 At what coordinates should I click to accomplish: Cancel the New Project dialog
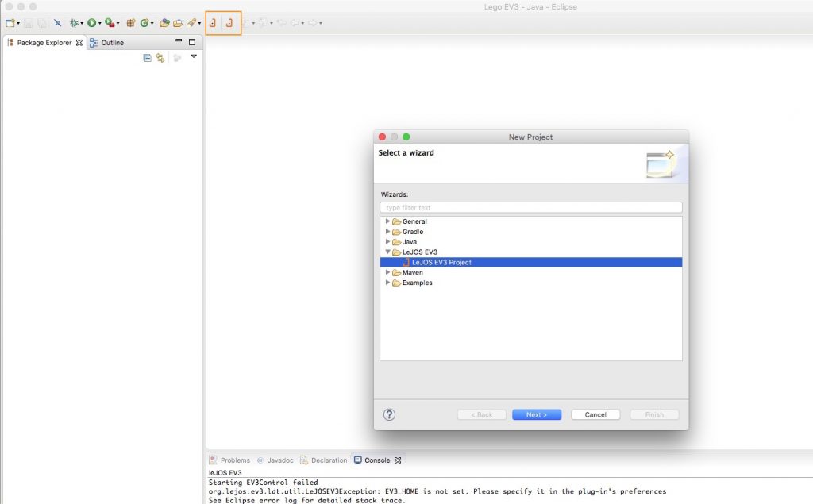[595, 414]
